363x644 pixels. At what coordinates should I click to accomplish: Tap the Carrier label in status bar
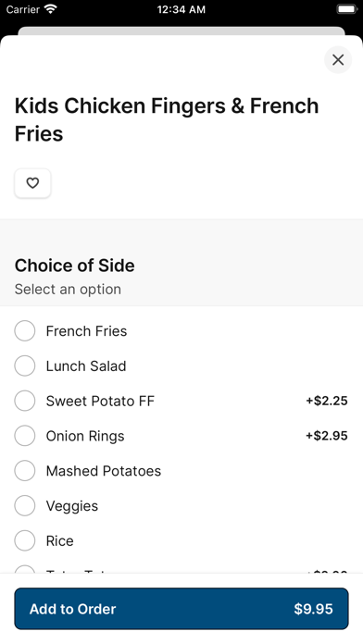click(x=23, y=9)
